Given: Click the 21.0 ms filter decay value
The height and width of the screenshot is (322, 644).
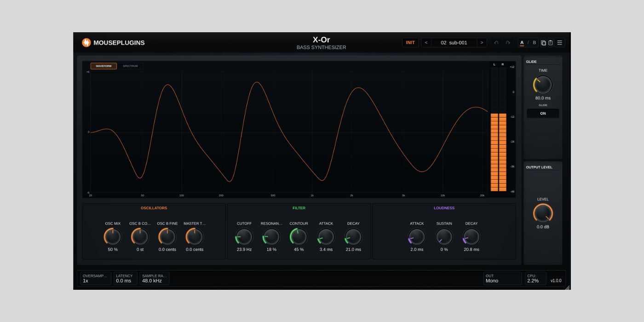Looking at the screenshot, I should 353,250.
